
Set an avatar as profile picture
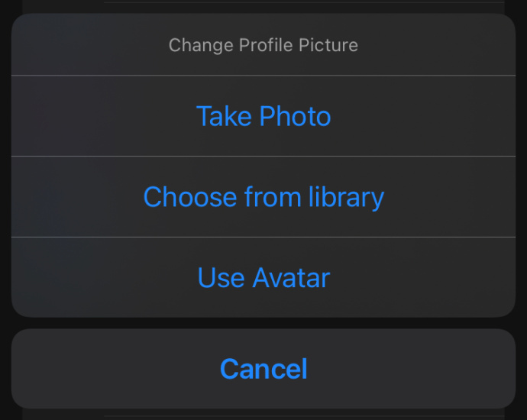[263, 277]
